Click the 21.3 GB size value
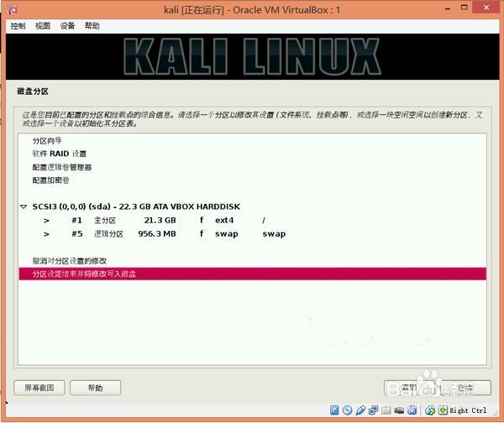 (160, 221)
